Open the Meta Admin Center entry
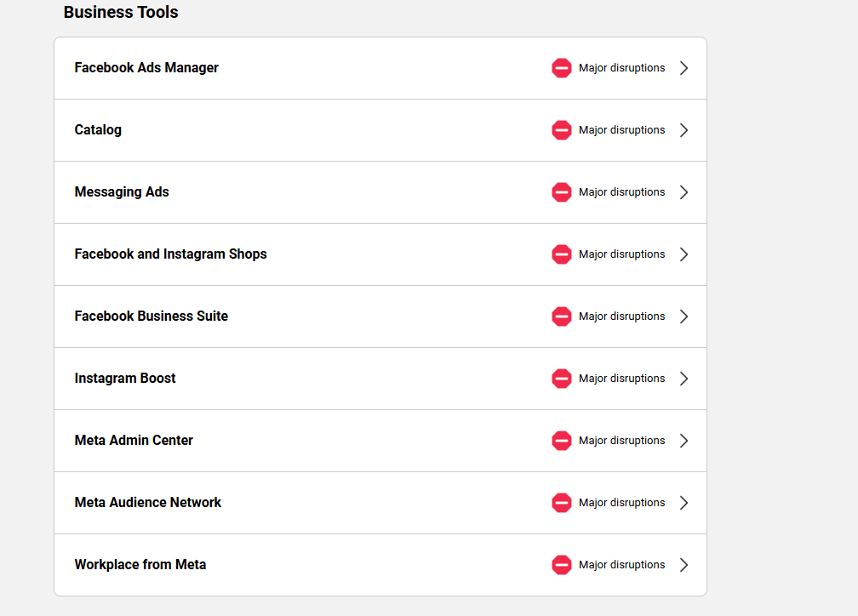This screenshot has height=616, width=858. click(380, 441)
